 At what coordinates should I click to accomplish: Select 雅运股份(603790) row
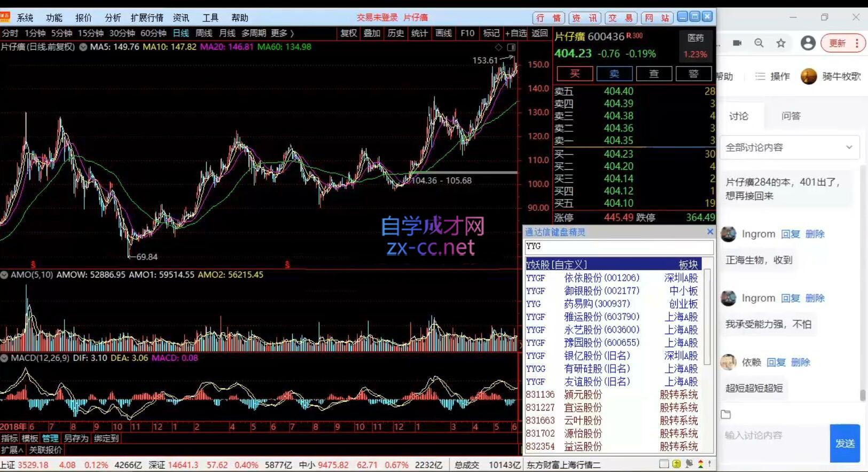click(613, 317)
